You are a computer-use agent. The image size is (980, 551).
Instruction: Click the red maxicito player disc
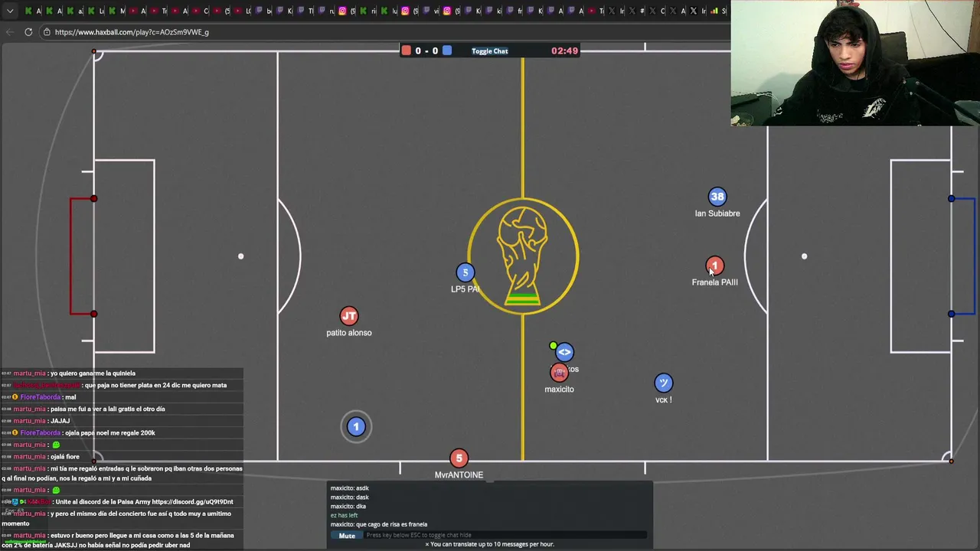pyautogui.click(x=559, y=373)
